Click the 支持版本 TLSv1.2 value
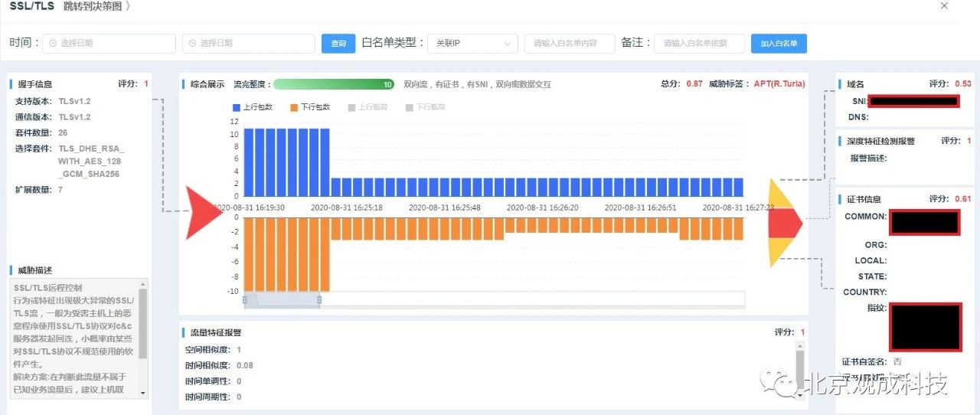This screenshot has width=980, height=415. (74, 101)
